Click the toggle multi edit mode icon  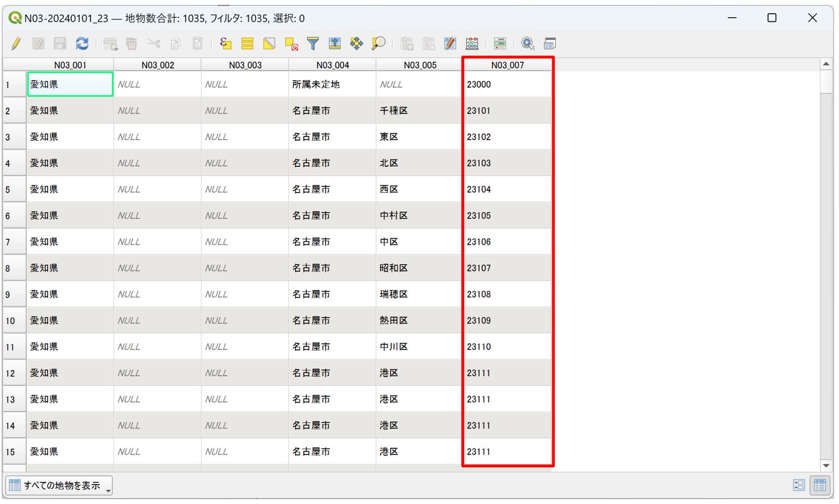click(x=38, y=44)
